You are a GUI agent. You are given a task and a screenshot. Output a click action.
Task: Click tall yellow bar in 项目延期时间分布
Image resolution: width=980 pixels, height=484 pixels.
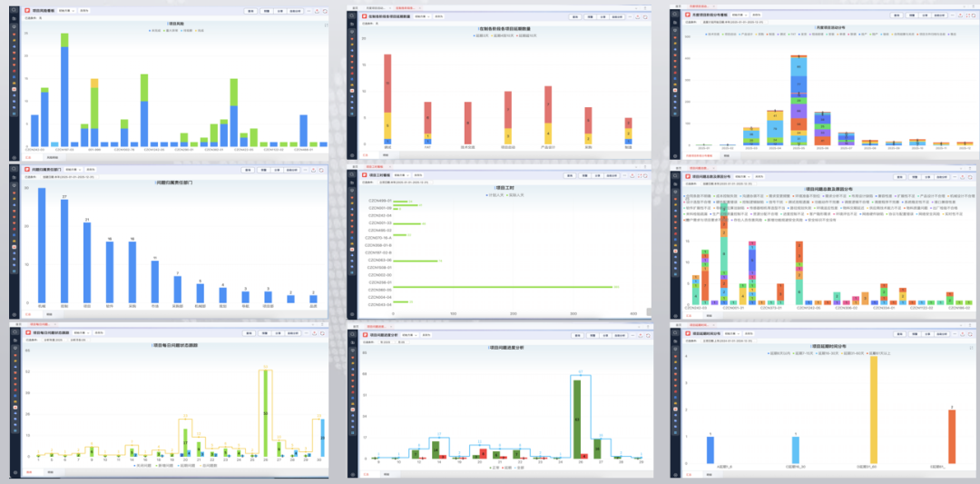[x=874, y=410]
